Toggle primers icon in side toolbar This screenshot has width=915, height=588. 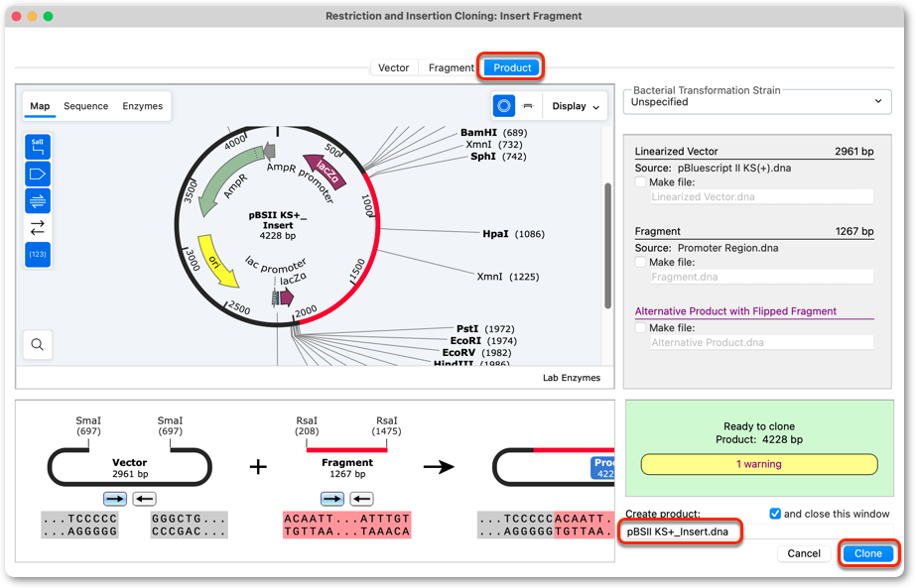click(38, 200)
